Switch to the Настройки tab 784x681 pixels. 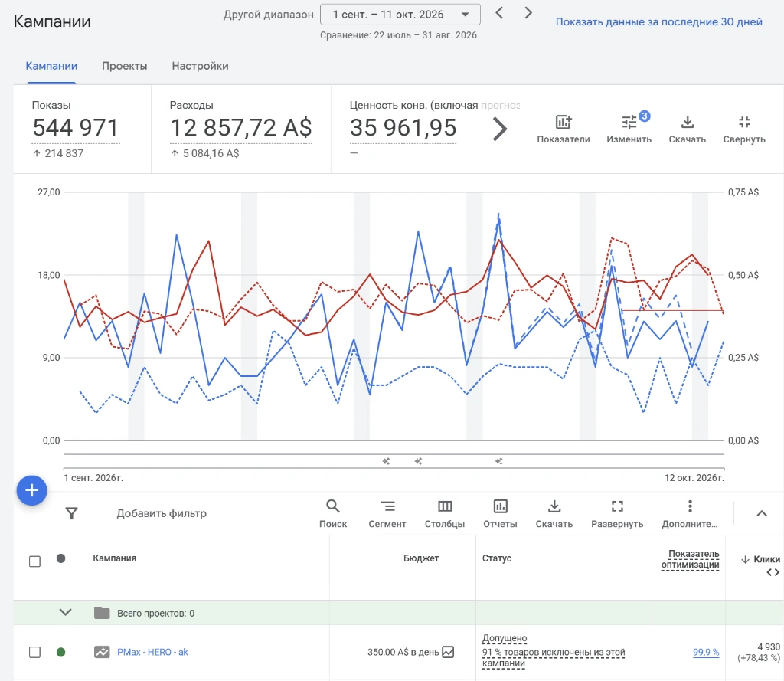200,66
